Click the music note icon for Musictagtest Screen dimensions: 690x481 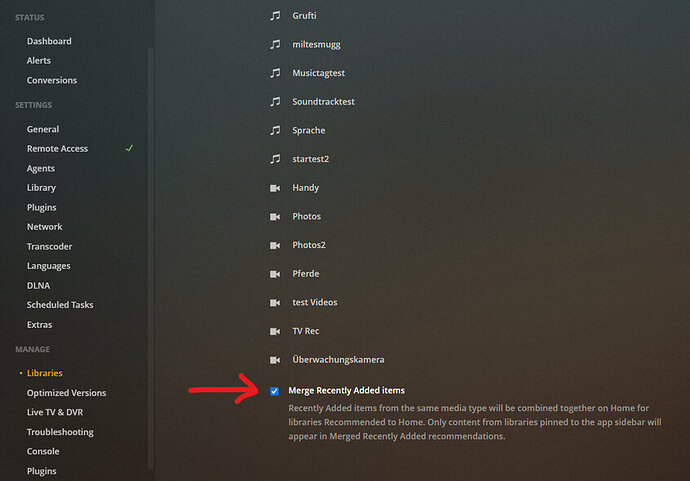pyautogui.click(x=275, y=73)
